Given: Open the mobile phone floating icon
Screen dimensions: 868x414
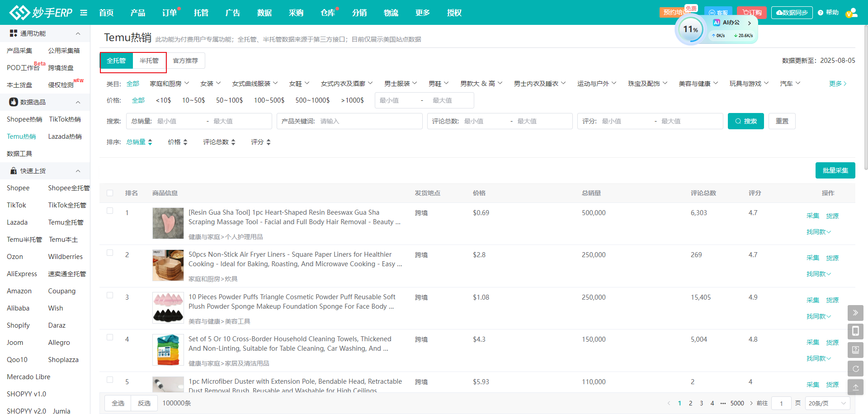Looking at the screenshot, I should tap(855, 331).
